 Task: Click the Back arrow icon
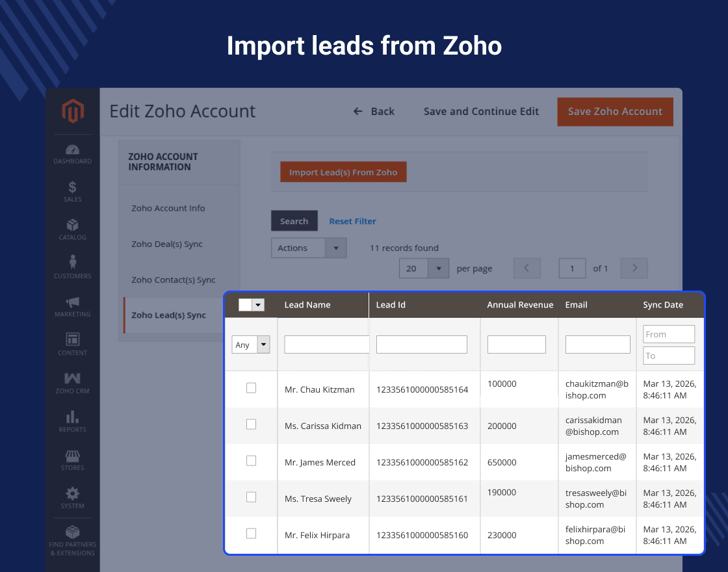point(357,111)
